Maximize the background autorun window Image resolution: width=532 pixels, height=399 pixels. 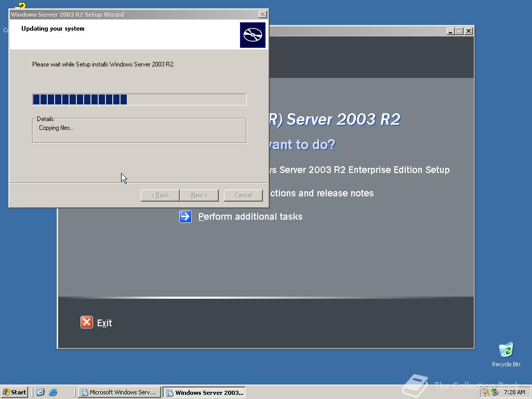(x=459, y=31)
